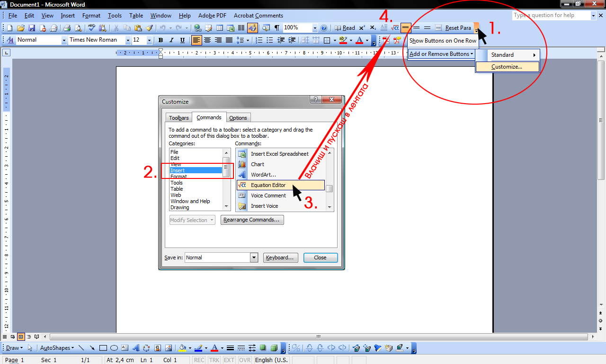
Task: Insert a hyperlink using the globe icon
Action: tap(197, 28)
